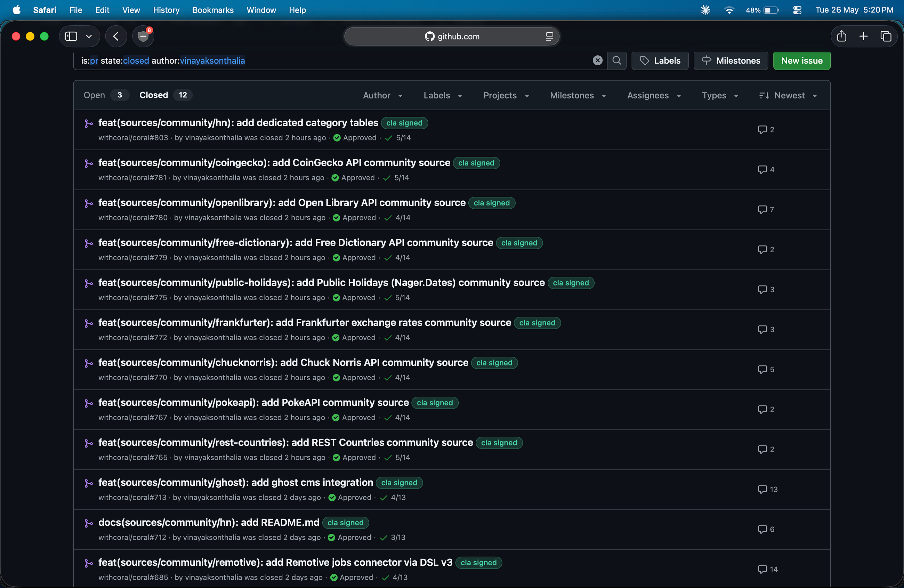
Task: Open the Apple menu
Action: (16, 10)
